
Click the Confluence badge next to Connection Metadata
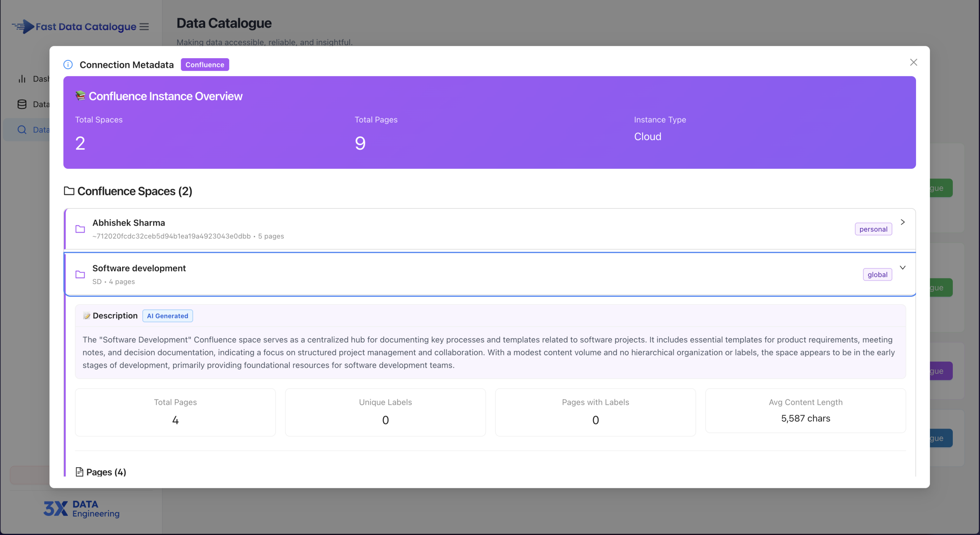[x=205, y=64]
